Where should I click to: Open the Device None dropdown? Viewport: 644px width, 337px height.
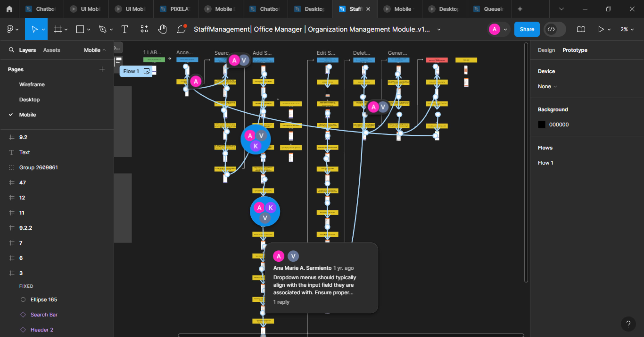tap(547, 87)
